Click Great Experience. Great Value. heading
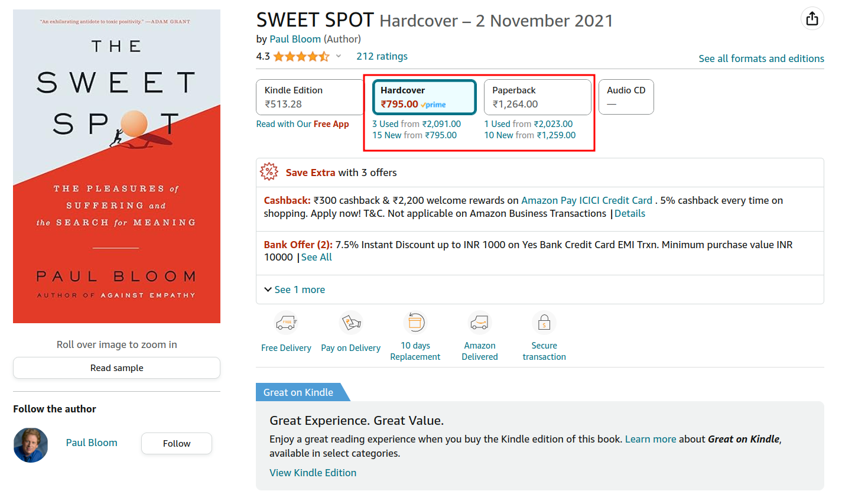Image resolution: width=842 pixels, height=504 pixels. (356, 421)
